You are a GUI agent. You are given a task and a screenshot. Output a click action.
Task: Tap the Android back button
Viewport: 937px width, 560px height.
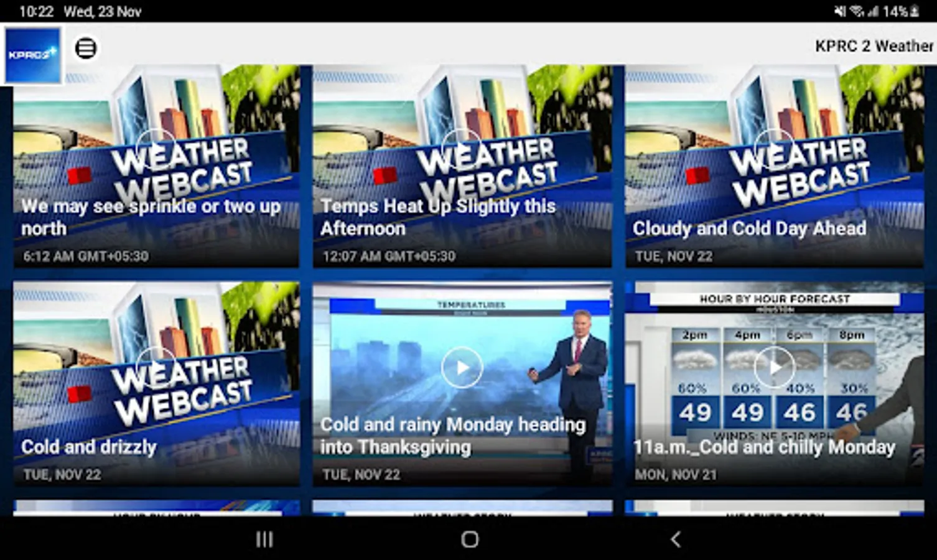[x=676, y=539]
